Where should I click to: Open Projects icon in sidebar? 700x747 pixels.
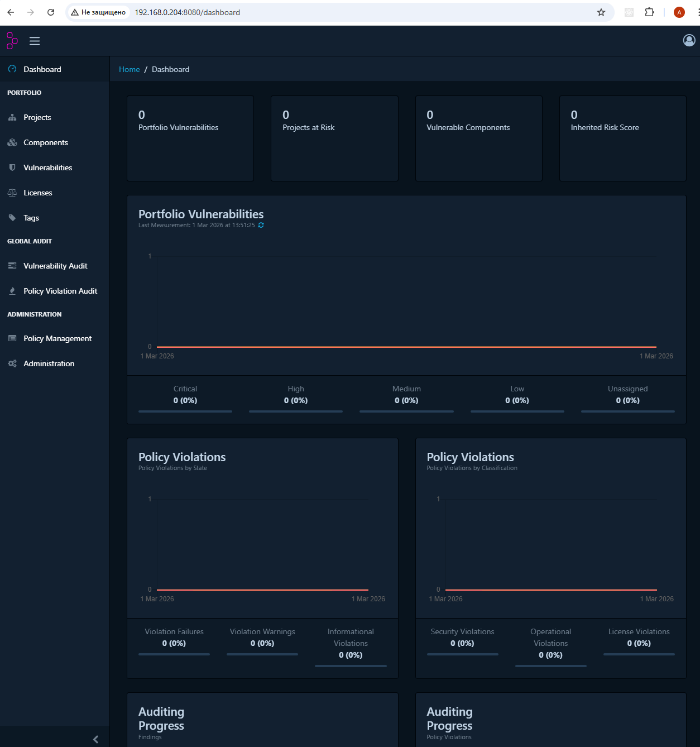pyautogui.click(x=12, y=117)
